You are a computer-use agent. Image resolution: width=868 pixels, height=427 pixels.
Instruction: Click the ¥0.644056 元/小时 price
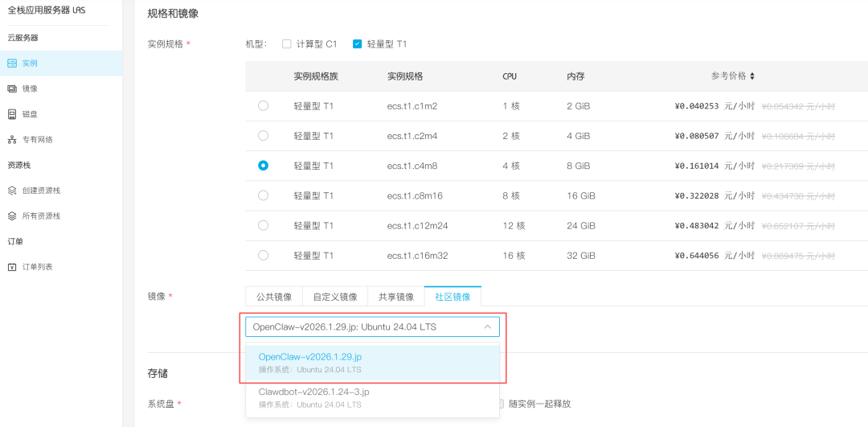coord(714,255)
